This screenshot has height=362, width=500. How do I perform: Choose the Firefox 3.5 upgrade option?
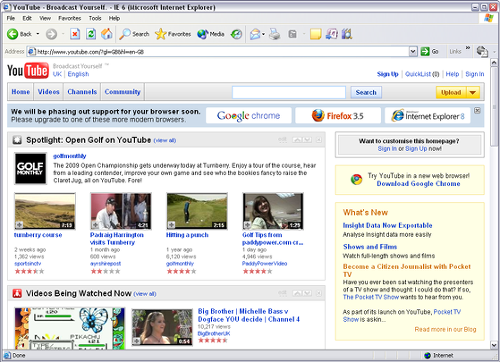tap(338, 115)
